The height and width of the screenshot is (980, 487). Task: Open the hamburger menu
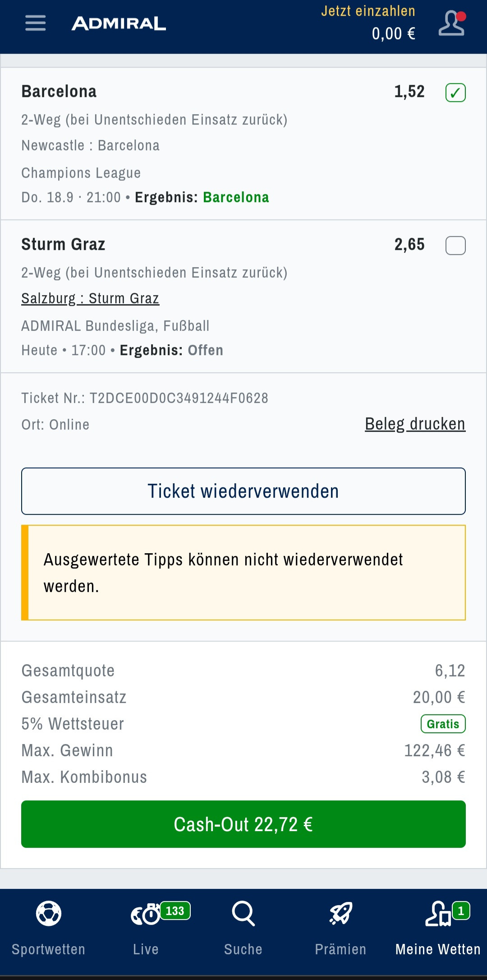pyautogui.click(x=35, y=23)
